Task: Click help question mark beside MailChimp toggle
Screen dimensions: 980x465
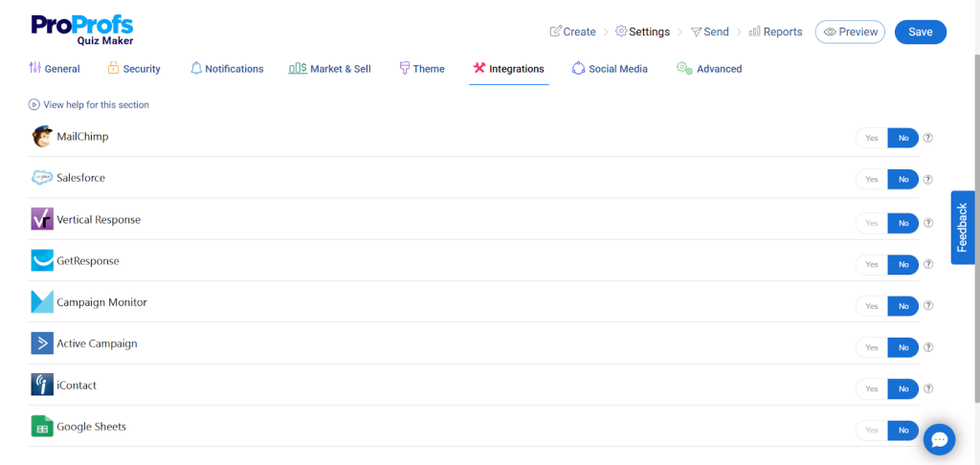Action: [x=927, y=138]
